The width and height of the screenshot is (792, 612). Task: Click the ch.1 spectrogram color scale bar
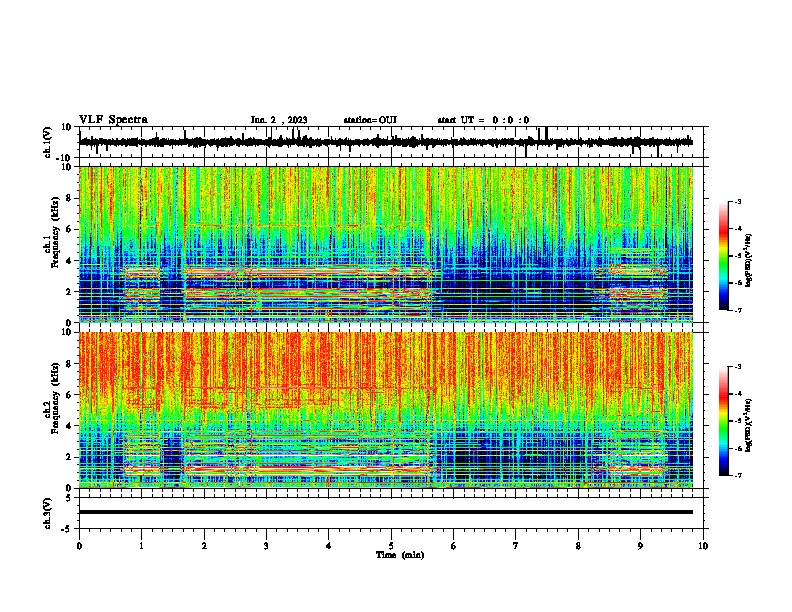coord(724,256)
